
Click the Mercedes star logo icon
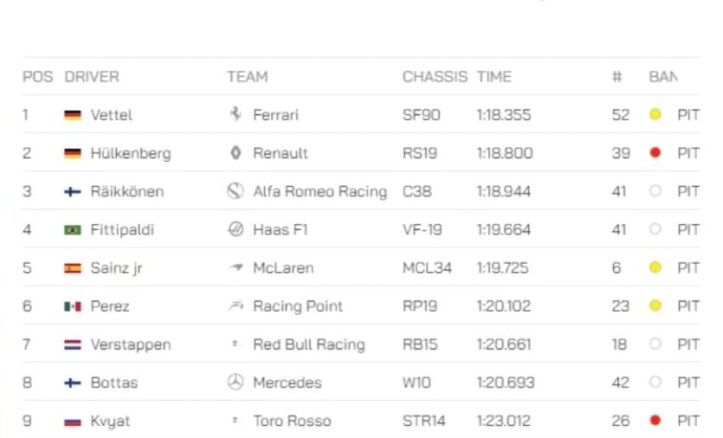236,382
